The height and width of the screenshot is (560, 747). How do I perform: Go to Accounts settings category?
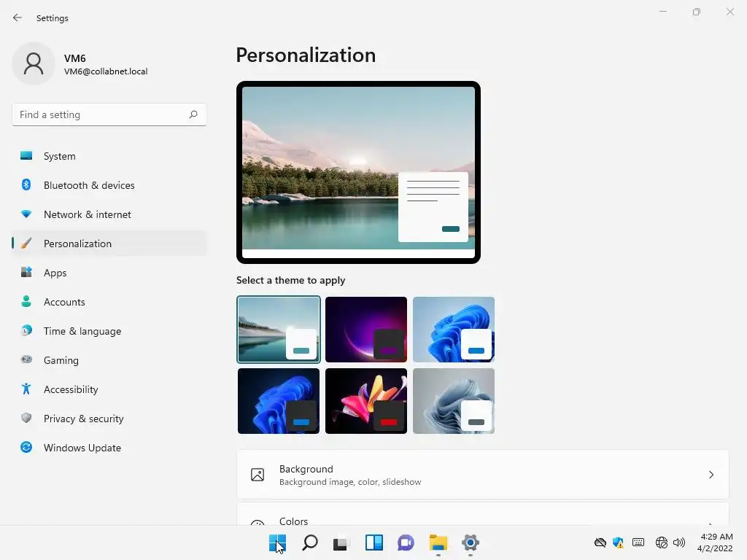click(109, 302)
